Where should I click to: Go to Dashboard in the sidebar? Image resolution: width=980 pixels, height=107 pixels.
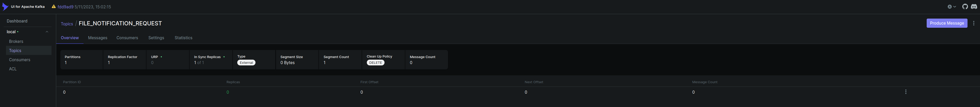[x=17, y=21]
